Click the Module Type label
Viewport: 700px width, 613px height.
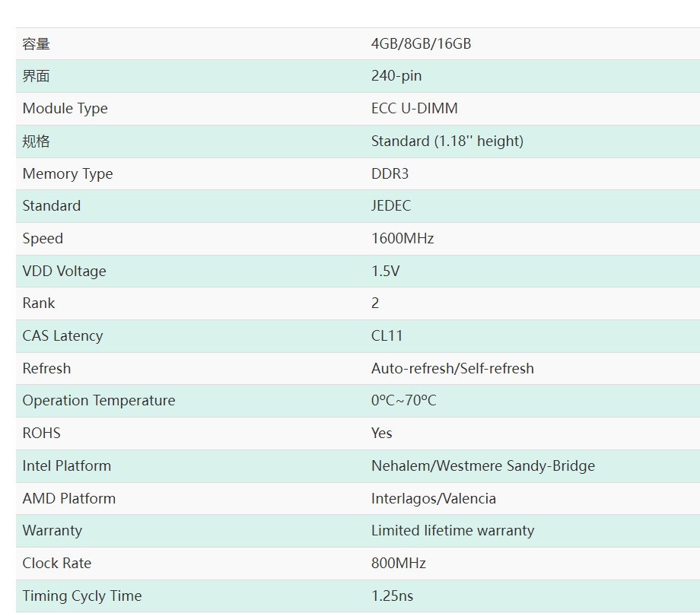click(65, 109)
